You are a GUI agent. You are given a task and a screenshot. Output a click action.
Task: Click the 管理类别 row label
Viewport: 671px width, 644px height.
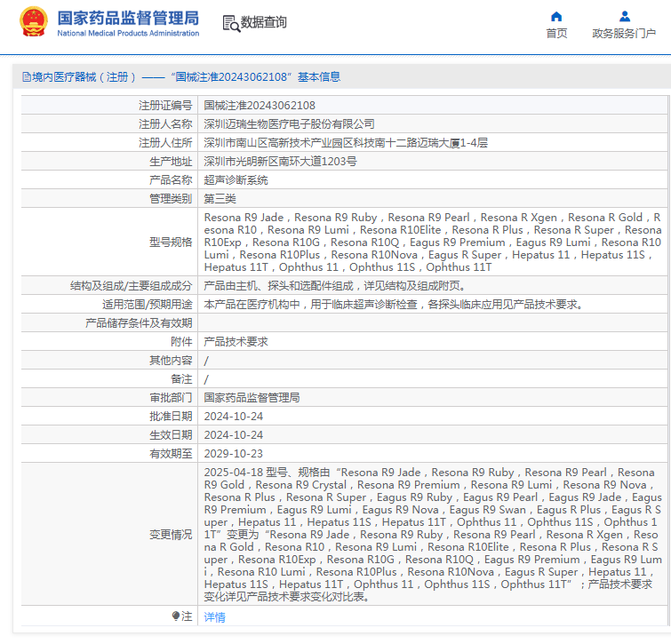click(171, 198)
